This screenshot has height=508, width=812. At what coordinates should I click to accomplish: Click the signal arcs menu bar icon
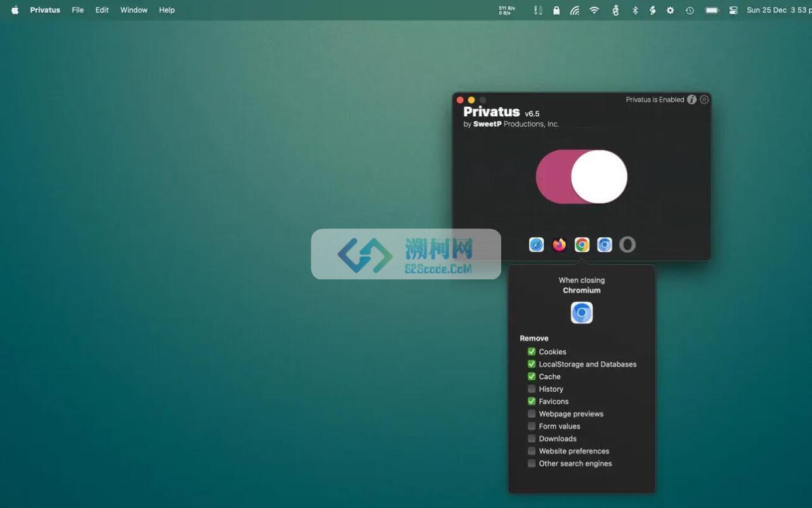575,10
